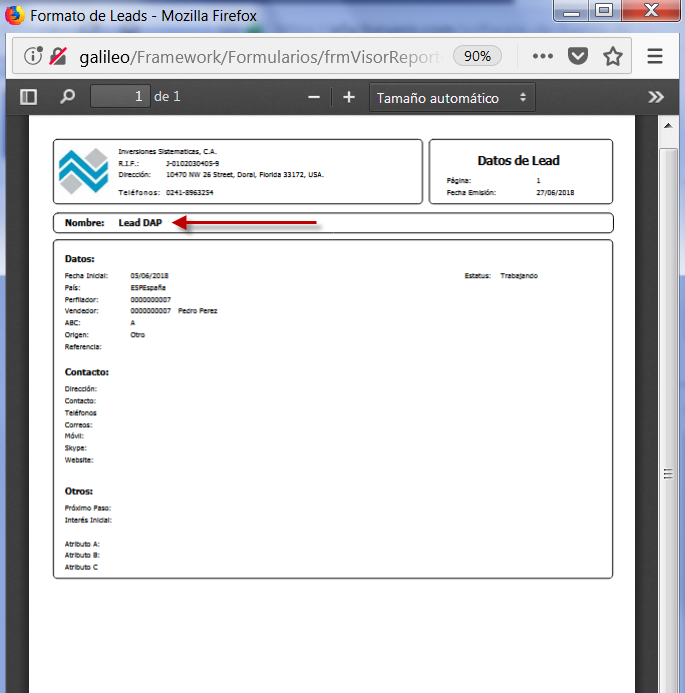Screen dimensions: 685x693
Task: Click the '0241-8963254' phone number
Action: tap(190, 193)
